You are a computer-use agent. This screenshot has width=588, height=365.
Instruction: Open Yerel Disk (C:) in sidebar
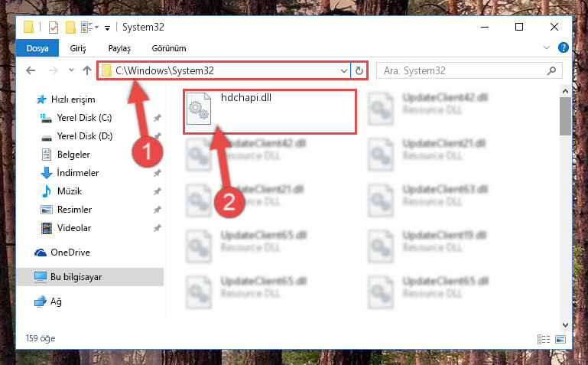click(x=84, y=118)
